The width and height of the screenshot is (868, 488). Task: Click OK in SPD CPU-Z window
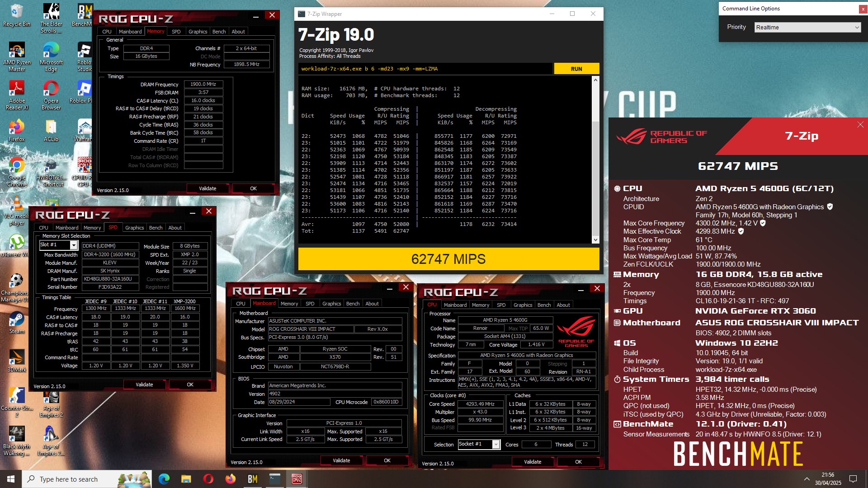click(x=190, y=385)
